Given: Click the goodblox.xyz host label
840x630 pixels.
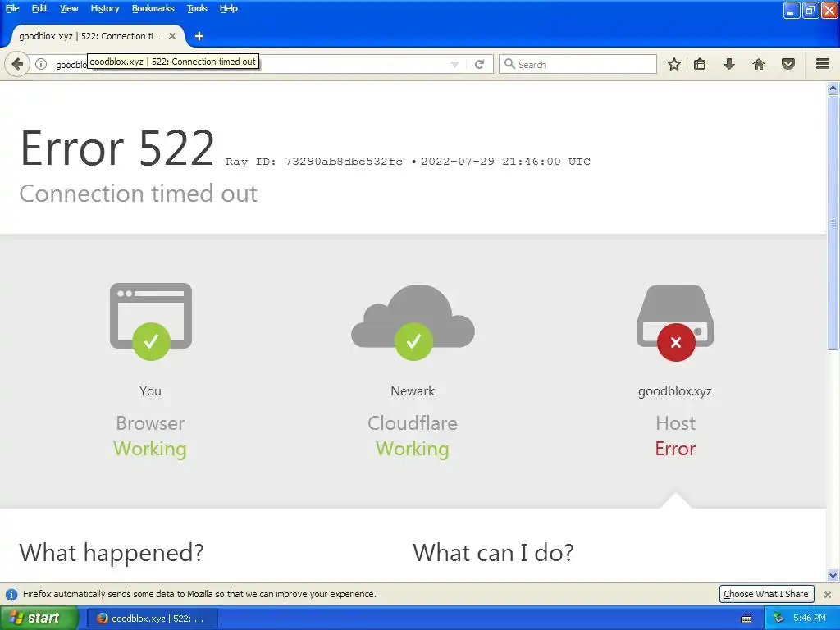Looking at the screenshot, I should (x=675, y=391).
